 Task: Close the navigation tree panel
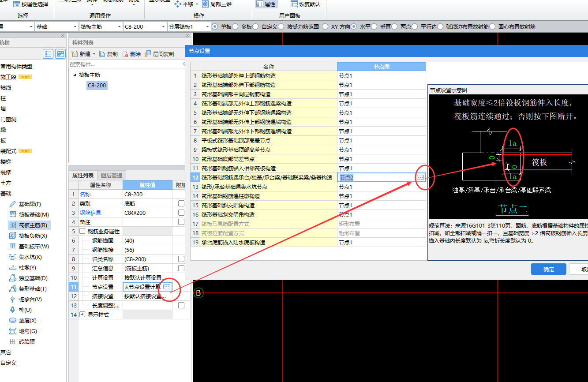pyautogui.click(x=63, y=36)
